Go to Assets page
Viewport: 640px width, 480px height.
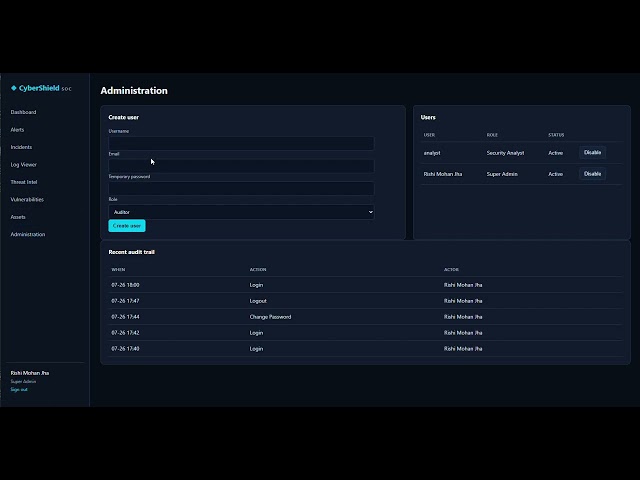pyautogui.click(x=18, y=217)
